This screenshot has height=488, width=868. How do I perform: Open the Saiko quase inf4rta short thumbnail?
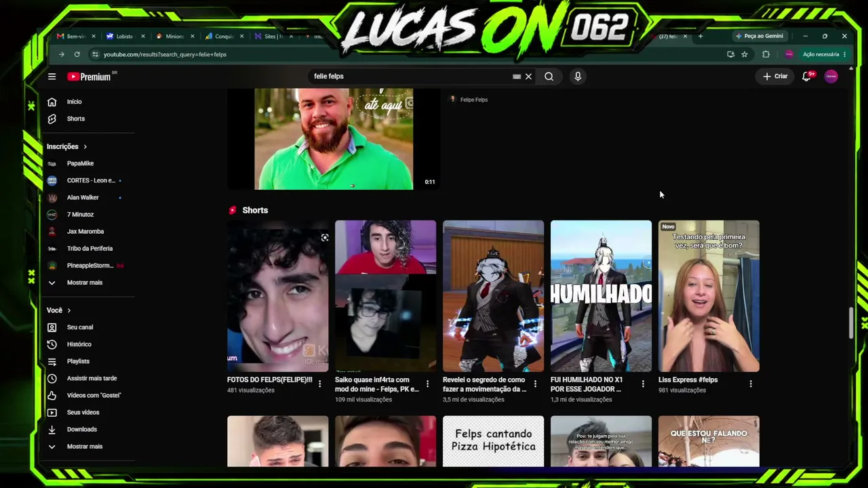(x=385, y=296)
